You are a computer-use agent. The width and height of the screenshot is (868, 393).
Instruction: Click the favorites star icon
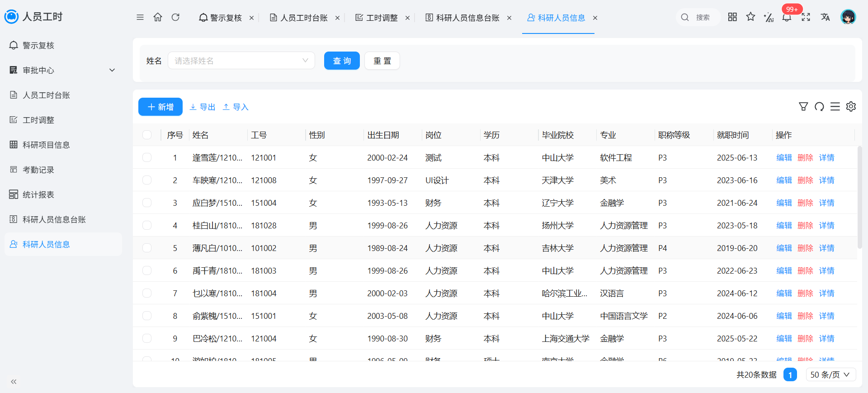(750, 17)
